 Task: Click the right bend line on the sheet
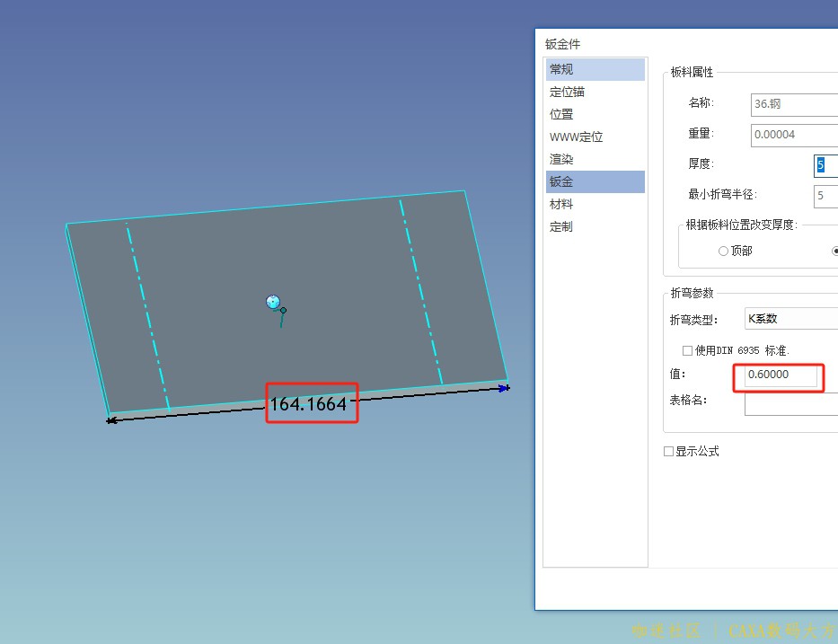click(x=421, y=291)
